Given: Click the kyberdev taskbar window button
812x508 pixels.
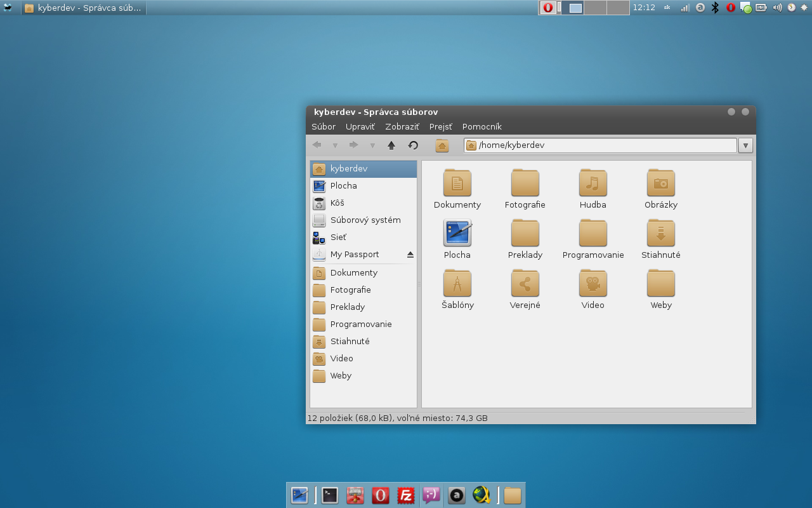Looking at the screenshot, I should 83,8.
